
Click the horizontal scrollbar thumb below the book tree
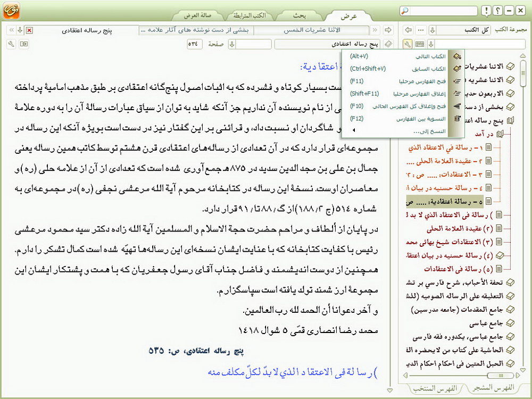500,375
